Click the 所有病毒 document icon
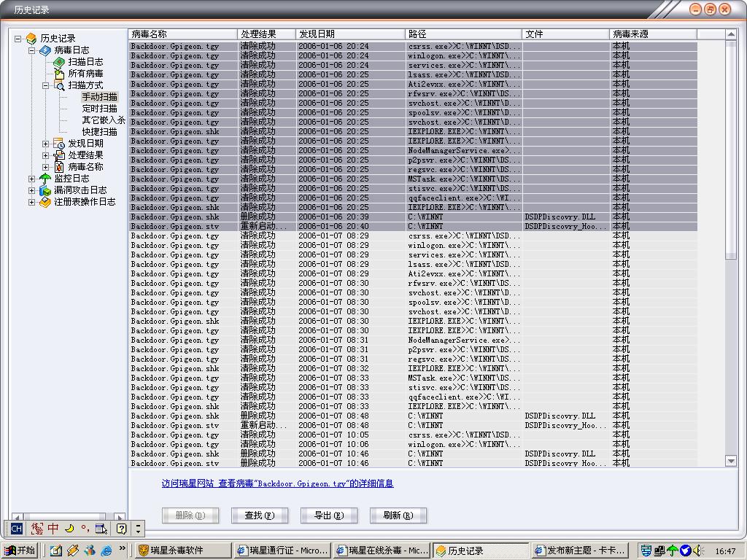The image size is (747, 560). (59, 74)
